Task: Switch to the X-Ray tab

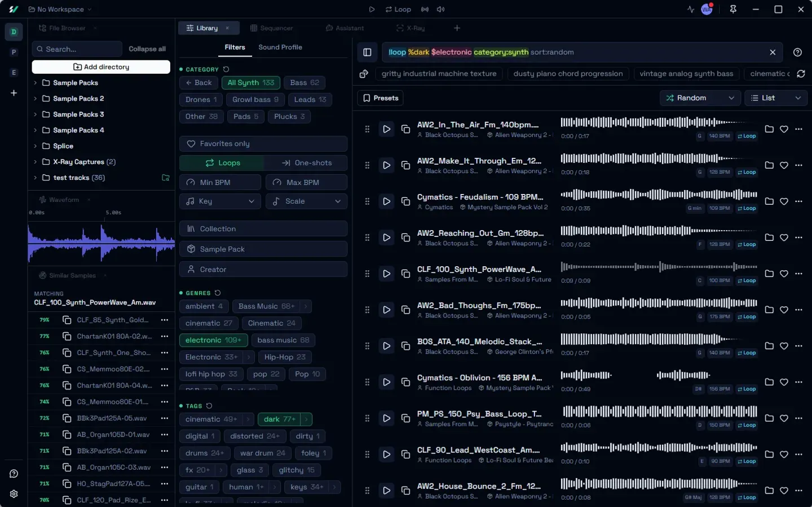Action: (x=411, y=28)
